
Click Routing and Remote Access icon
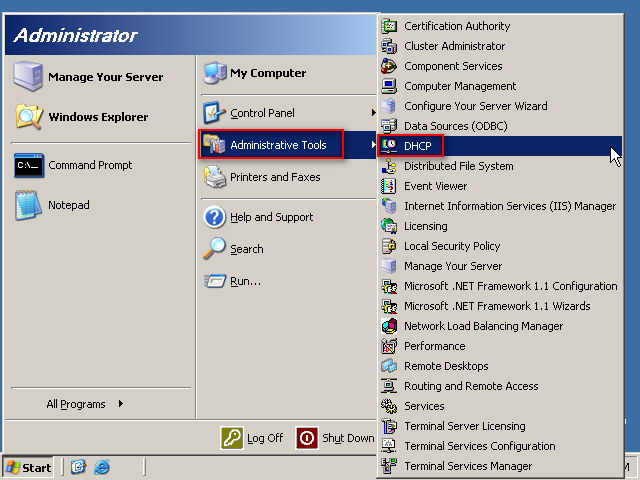click(389, 386)
